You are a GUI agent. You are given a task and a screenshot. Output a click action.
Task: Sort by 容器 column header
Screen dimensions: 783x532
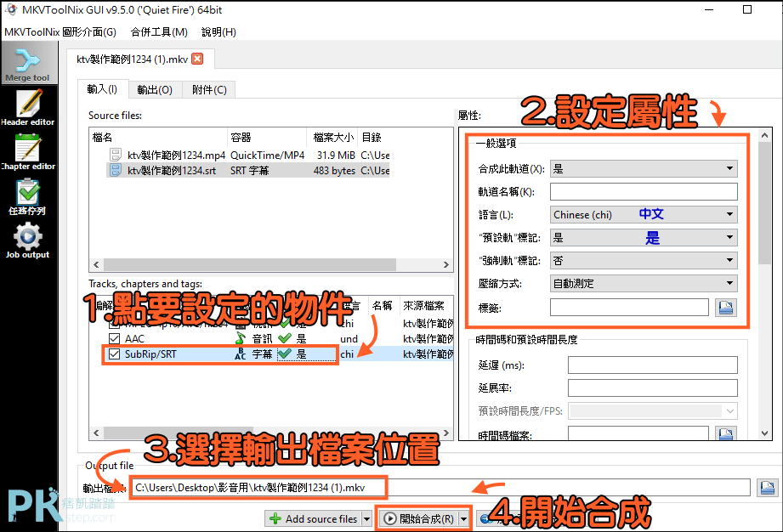(x=267, y=138)
